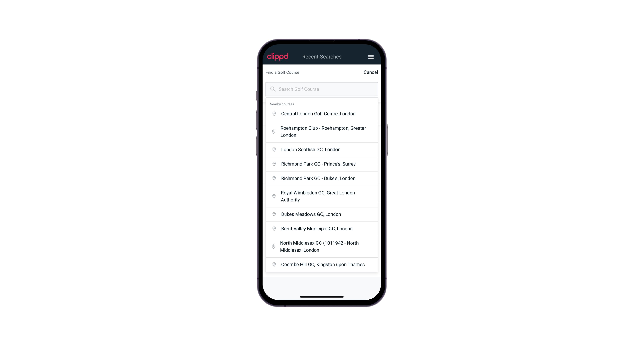Select Richmond Park GC Duke's London
644x346 pixels.
pyautogui.click(x=322, y=178)
